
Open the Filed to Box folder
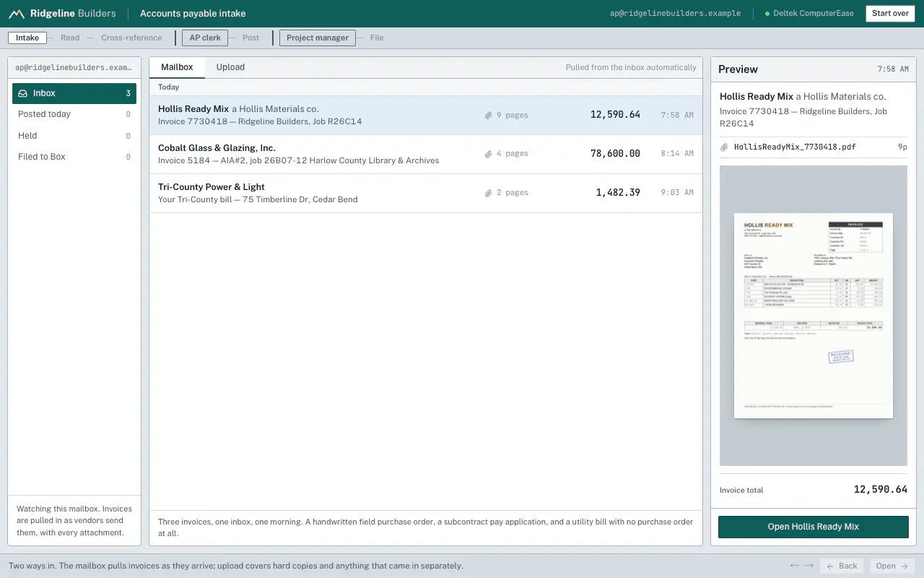(74, 157)
